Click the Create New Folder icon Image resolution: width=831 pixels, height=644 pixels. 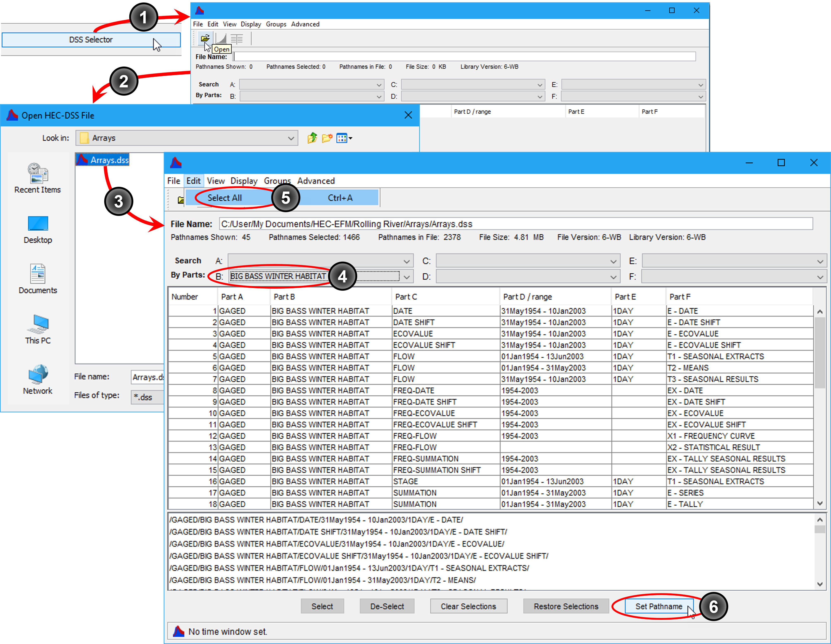[x=327, y=138]
